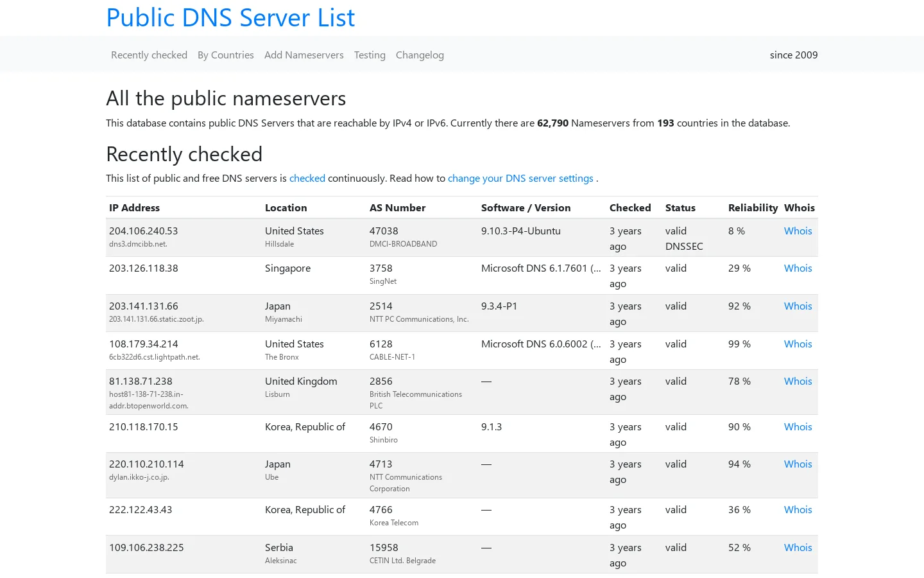Click the 'since 2009' text
The image size is (924, 578).
pyautogui.click(x=794, y=55)
